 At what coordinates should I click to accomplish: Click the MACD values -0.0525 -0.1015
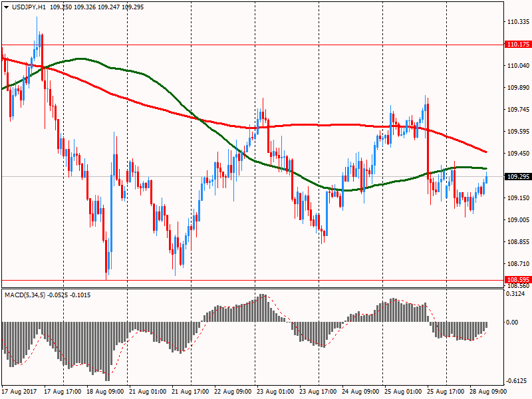(68, 295)
